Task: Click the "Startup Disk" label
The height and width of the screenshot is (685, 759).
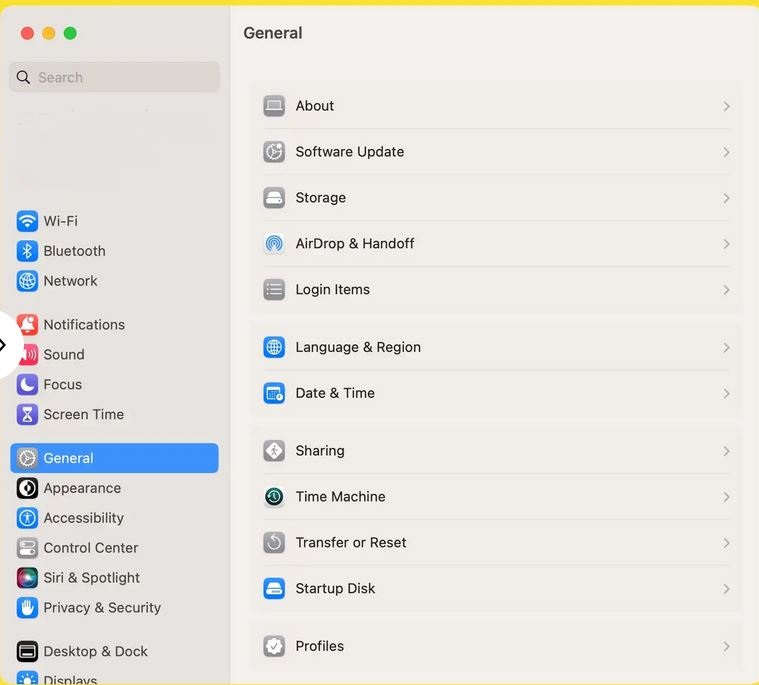Action: pos(335,589)
